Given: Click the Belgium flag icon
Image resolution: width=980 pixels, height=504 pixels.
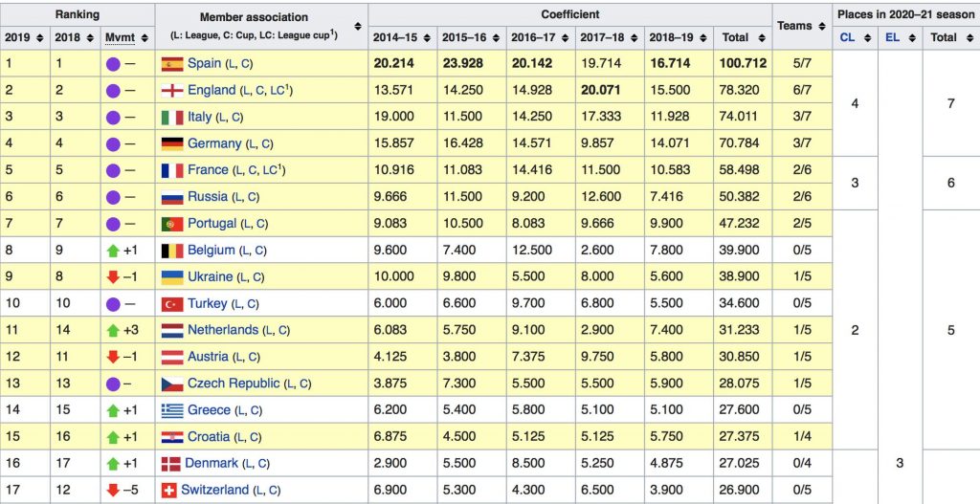Looking at the screenshot, I should [171, 250].
